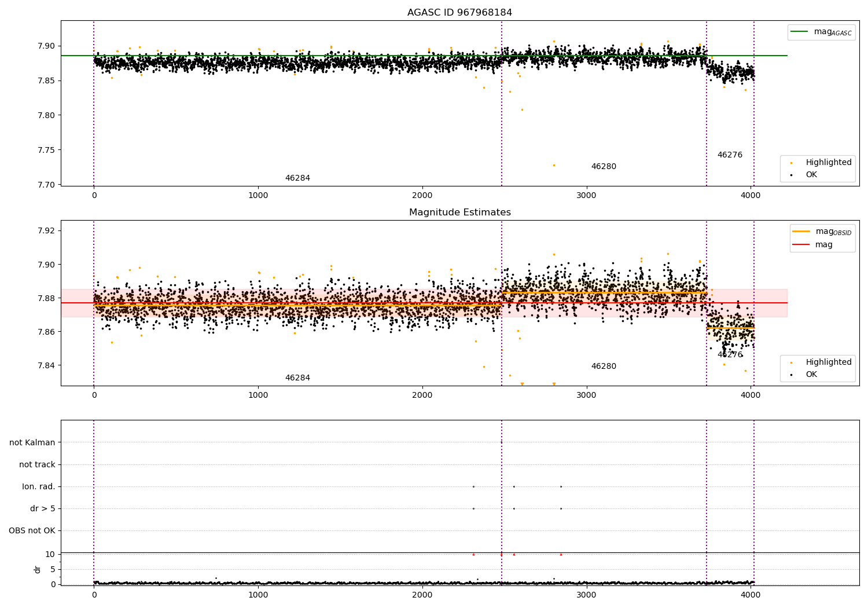Click red mag legend line sample
This screenshot has height=608, width=868.
pyautogui.click(x=801, y=244)
